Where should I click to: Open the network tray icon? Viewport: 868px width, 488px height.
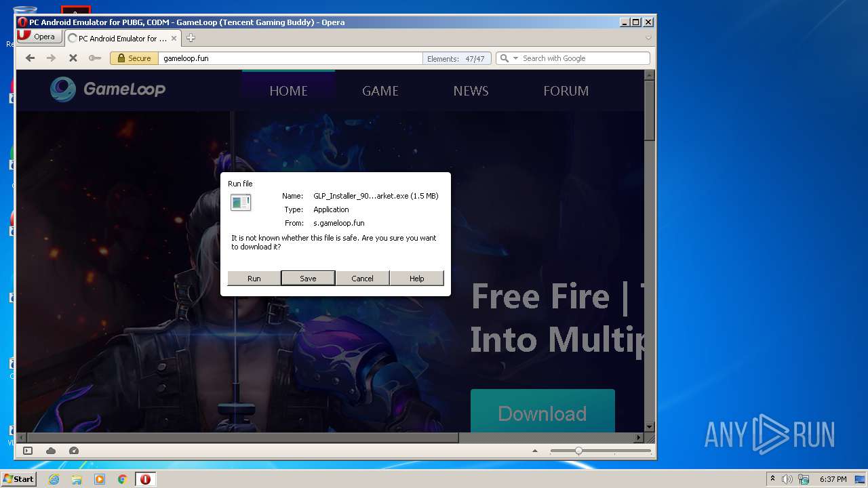pos(804,479)
